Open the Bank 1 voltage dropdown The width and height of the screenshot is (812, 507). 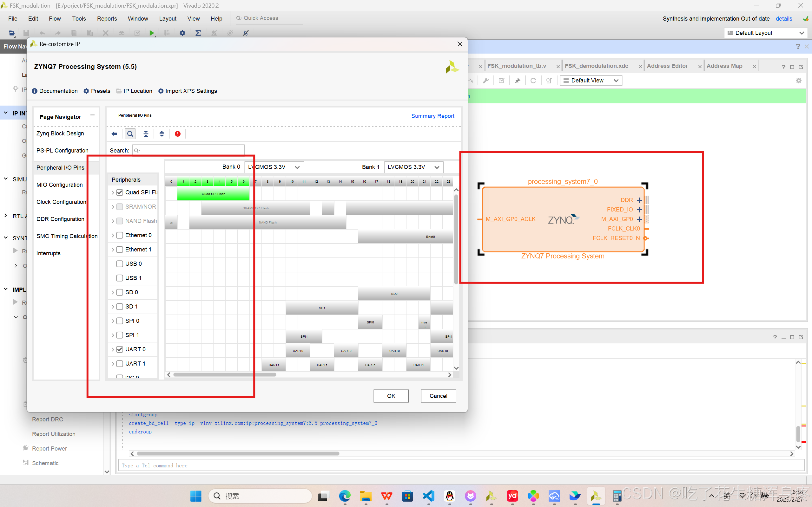[x=414, y=167]
